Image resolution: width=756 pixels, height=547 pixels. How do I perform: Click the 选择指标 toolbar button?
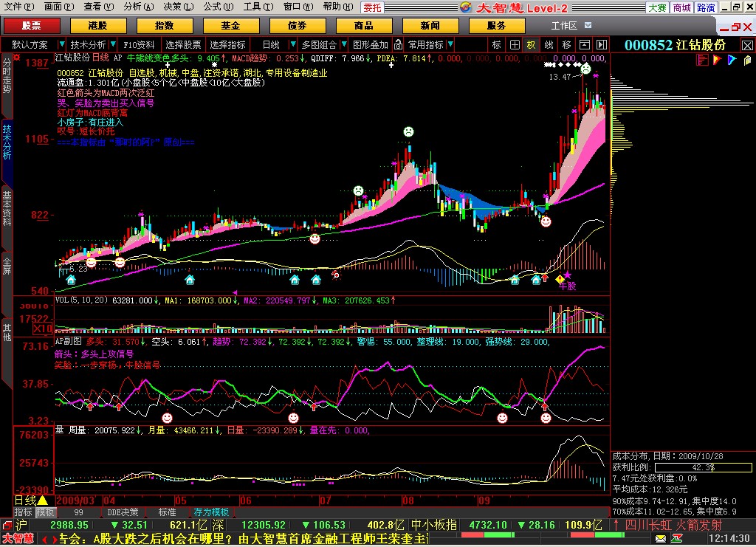coord(227,45)
